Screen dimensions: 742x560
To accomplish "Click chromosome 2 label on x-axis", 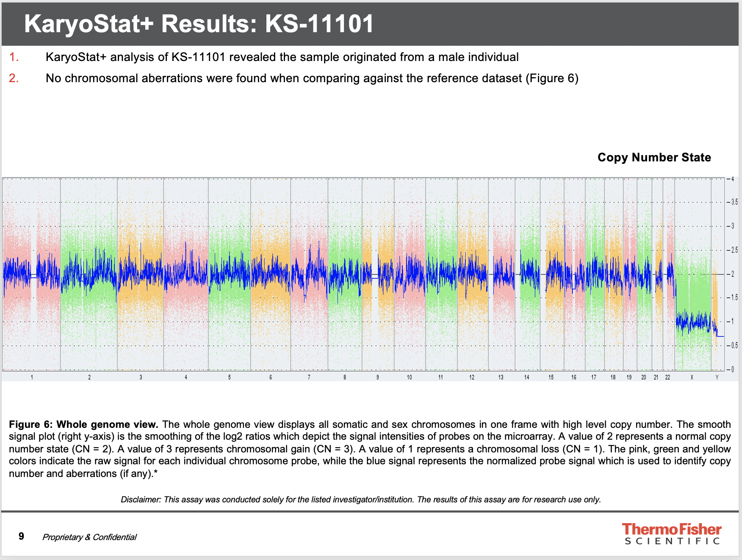I will tap(89, 377).
